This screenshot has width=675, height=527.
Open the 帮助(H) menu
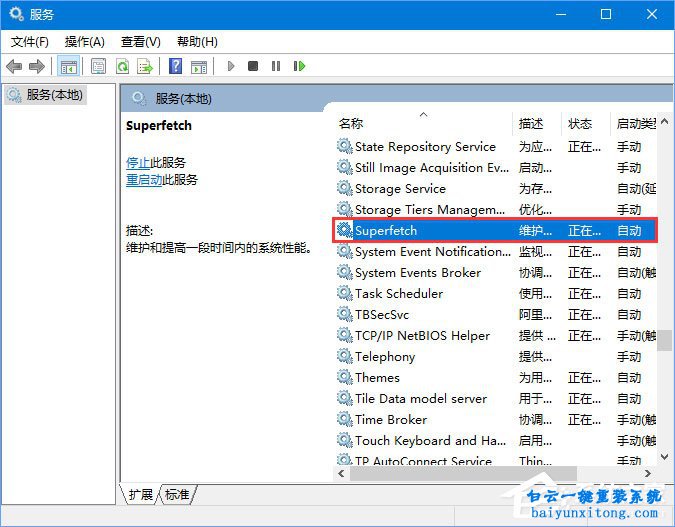(x=198, y=42)
